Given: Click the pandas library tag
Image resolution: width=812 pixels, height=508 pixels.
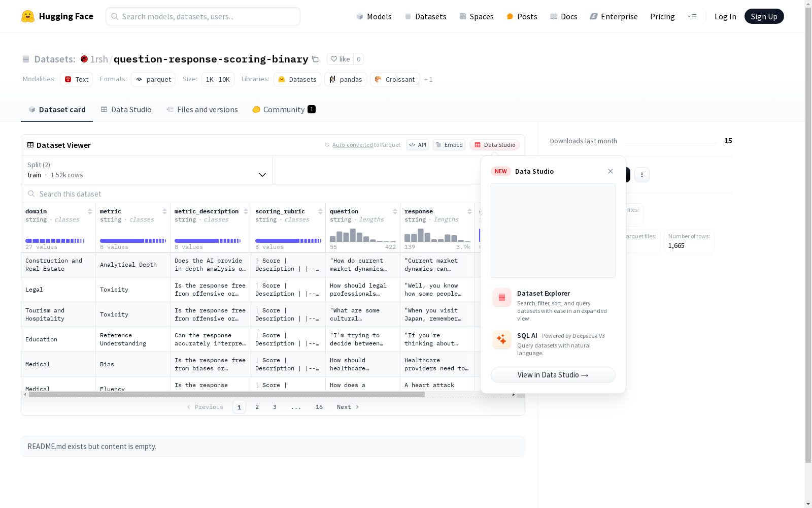Looking at the screenshot, I should pos(346,79).
